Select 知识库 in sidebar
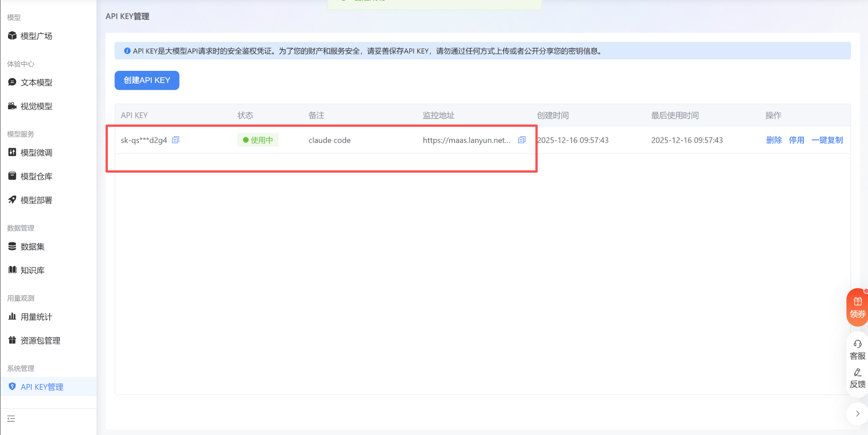868x435 pixels. click(x=32, y=271)
